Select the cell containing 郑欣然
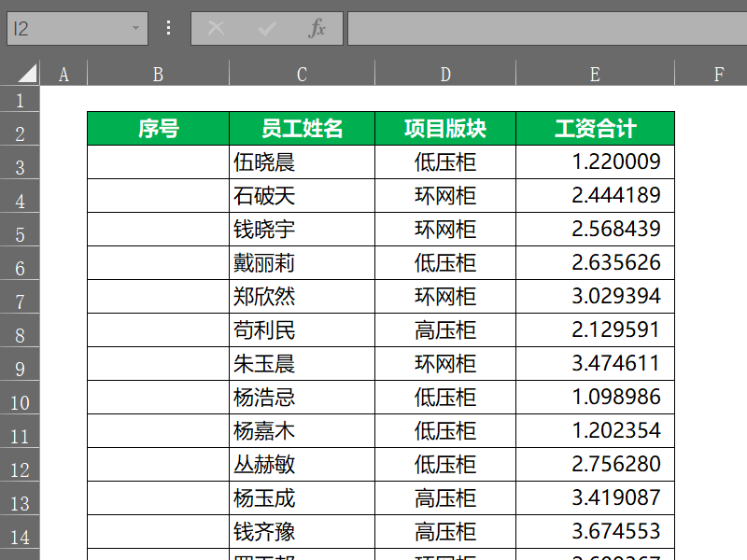 [x=302, y=297]
